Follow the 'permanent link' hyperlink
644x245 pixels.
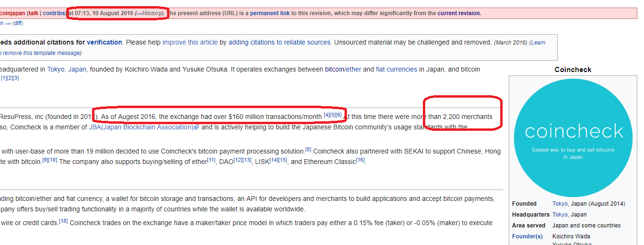[270, 13]
